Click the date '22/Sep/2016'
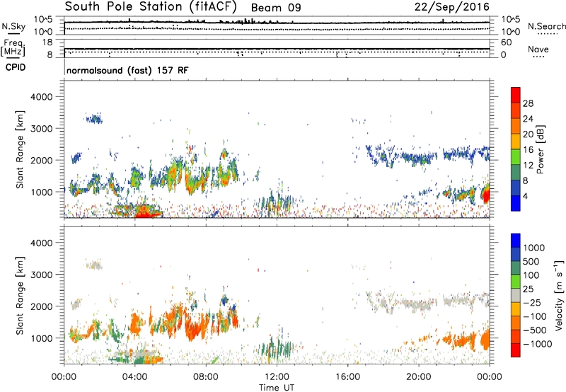 tap(451, 7)
